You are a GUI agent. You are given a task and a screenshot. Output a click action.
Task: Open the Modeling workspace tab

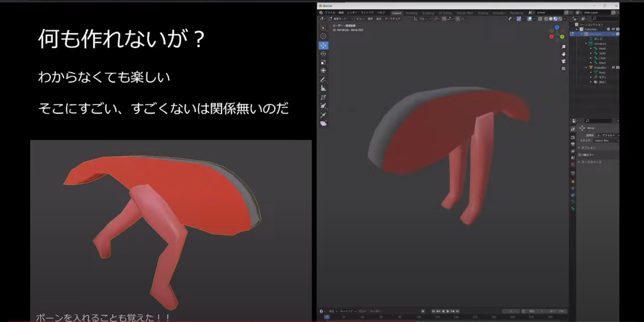(x=412, y=13)
